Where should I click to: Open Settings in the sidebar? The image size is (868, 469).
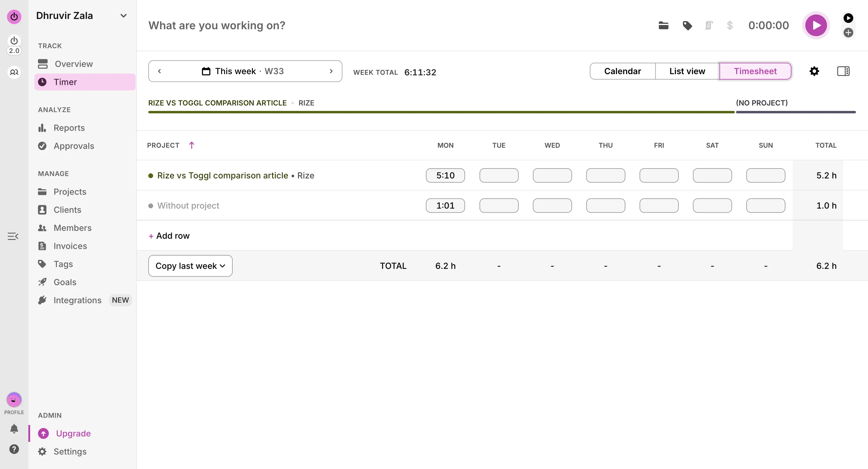(85, 452)
